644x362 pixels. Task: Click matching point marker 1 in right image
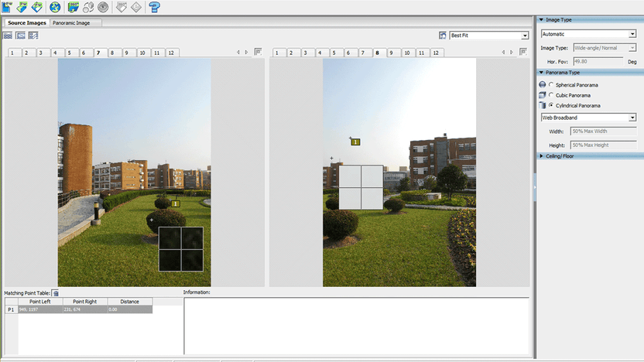coord(355,142)
